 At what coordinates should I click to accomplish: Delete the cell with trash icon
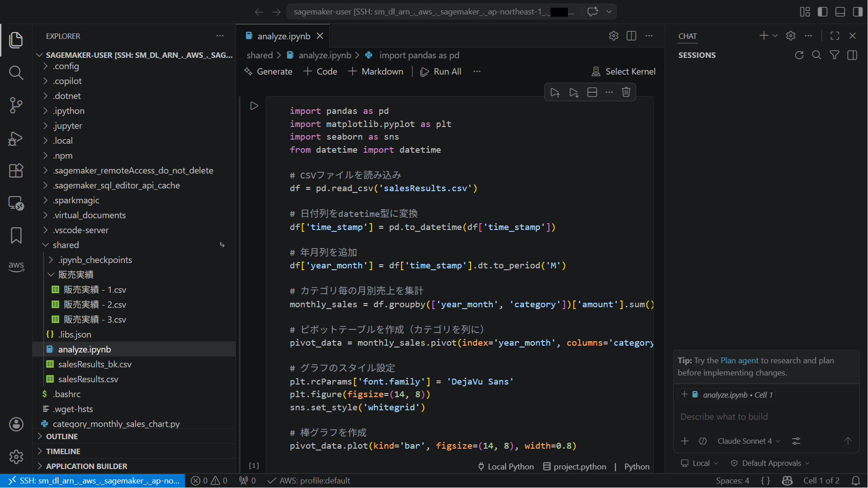[x=626, y=93]
